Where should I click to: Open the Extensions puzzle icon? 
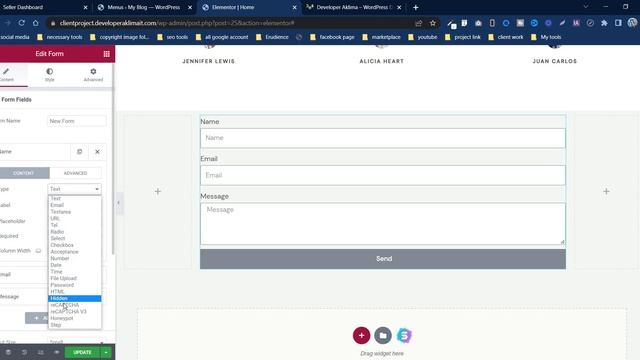[x=604, y=23]
